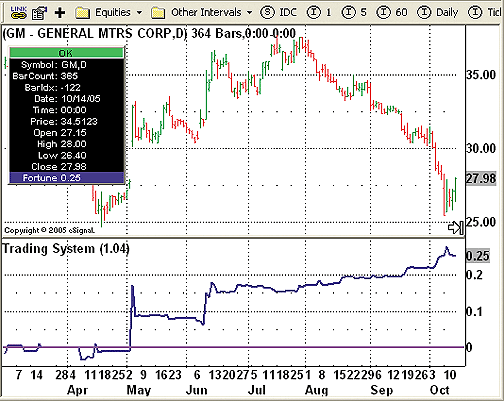504x401 pixels.
Task: Expand the Equities dropdown arrow
Action: 139,13
